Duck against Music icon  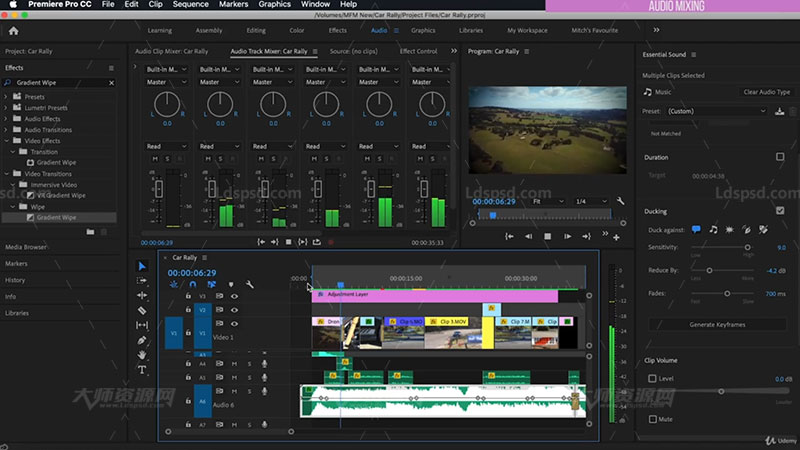coord(713,230)
